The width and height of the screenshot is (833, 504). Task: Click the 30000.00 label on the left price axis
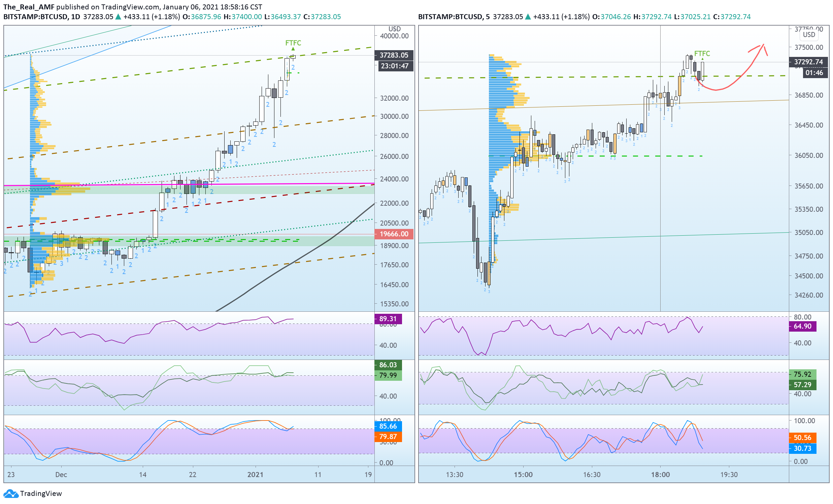click(394, 116)
